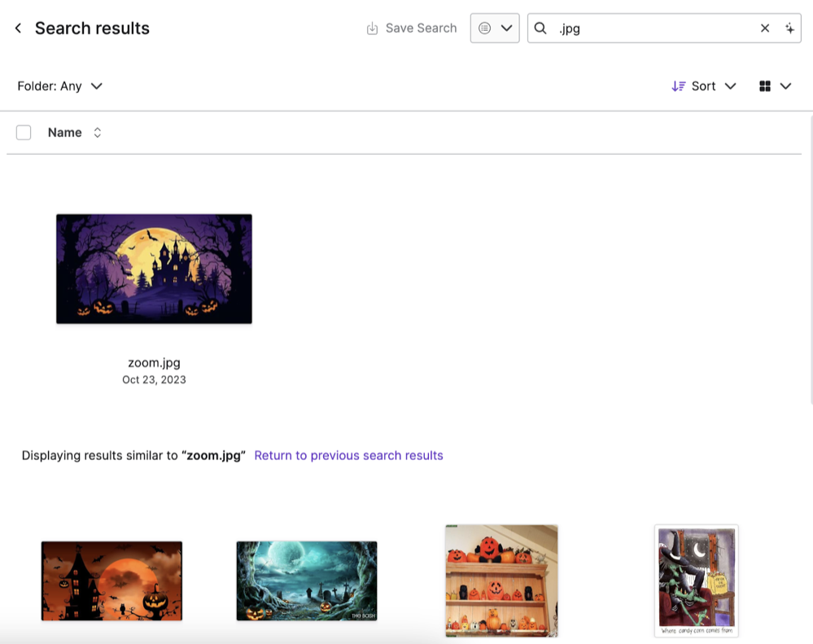Click the Save Search button
This screenshot has width=813, height=644.
[412, 28]
